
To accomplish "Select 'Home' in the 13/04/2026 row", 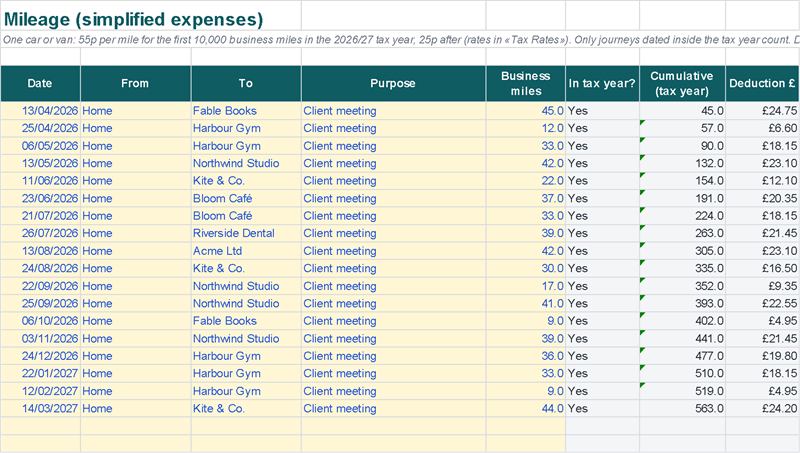I will click(x=135, y=111).
